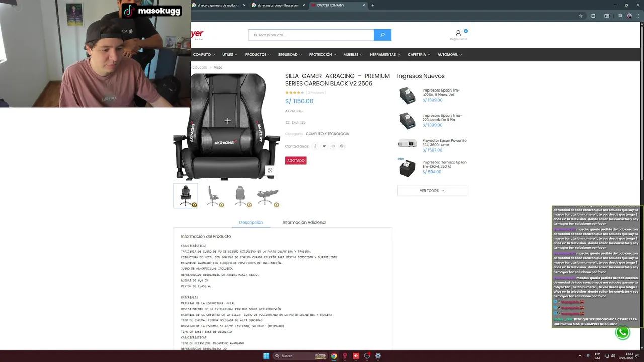
Task: Bookmark this page with the star icon
Action: click(x=581, y=16)
